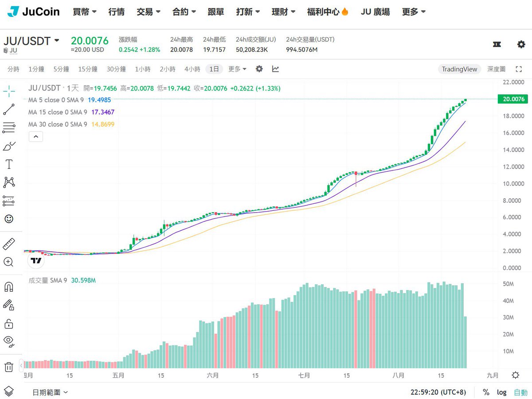The height and width of the screenshot is (399, 532).
Task: Activate the zoom in tool
Action: [x=9, y=262]
